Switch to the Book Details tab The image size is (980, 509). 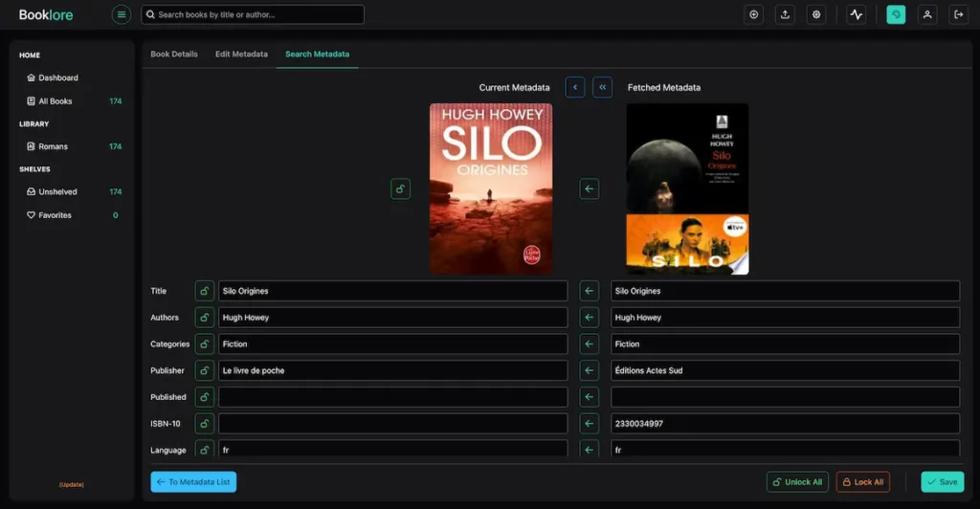click(x=174, y=55)
